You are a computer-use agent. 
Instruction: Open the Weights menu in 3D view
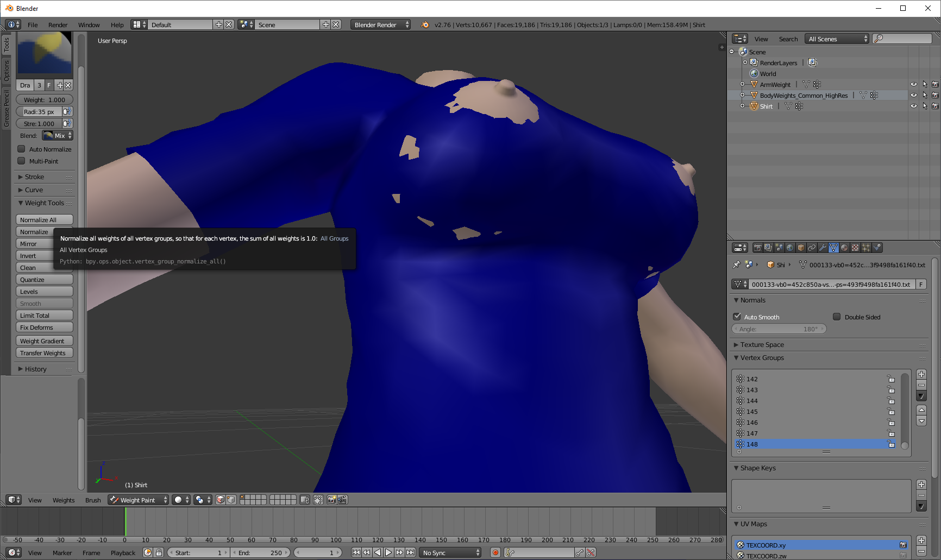[64, 500]
